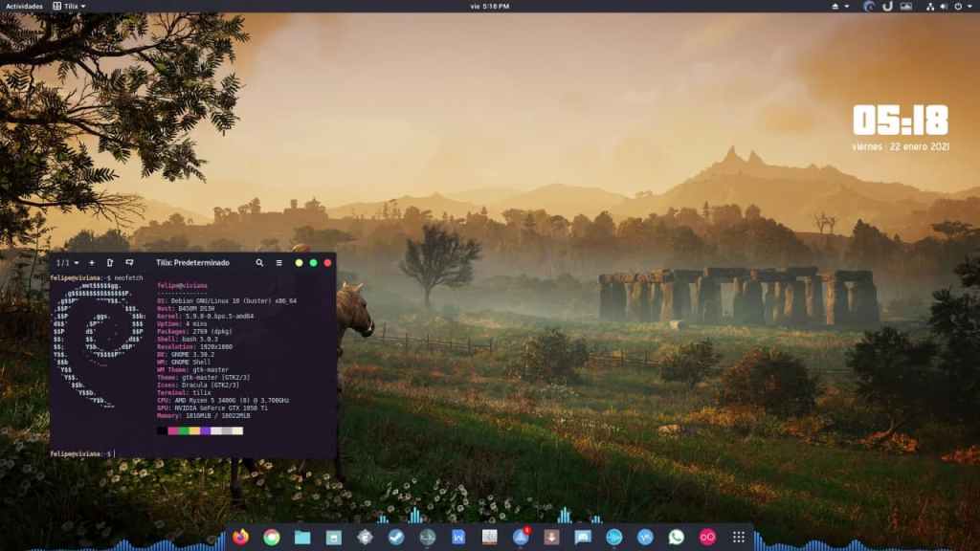
Task: Open the system power menu
Action: [960, 6]
